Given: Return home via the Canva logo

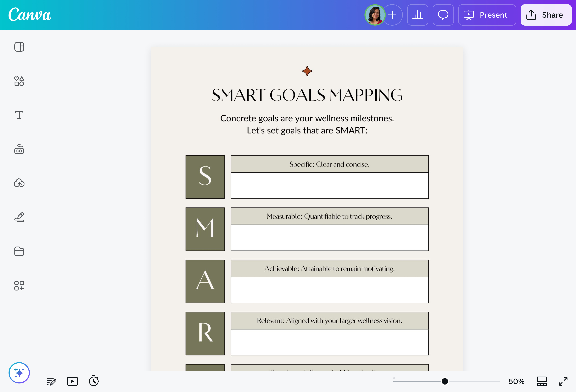Looking at the screenshot, I should [x=29, y=15].
